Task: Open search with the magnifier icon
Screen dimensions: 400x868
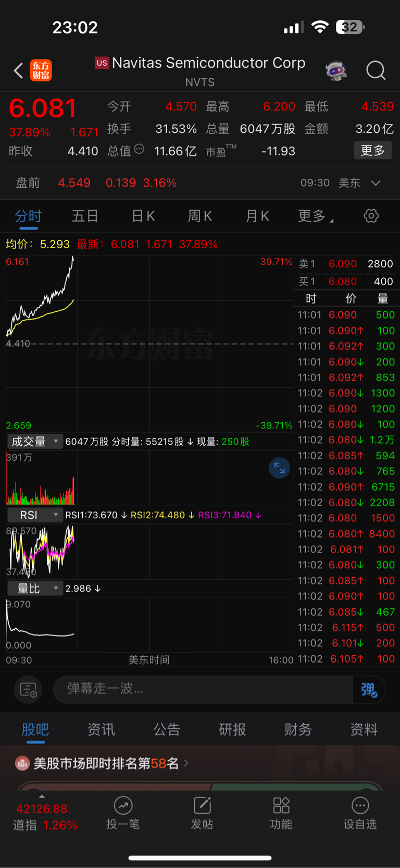Action: click(x=376, y=70)
